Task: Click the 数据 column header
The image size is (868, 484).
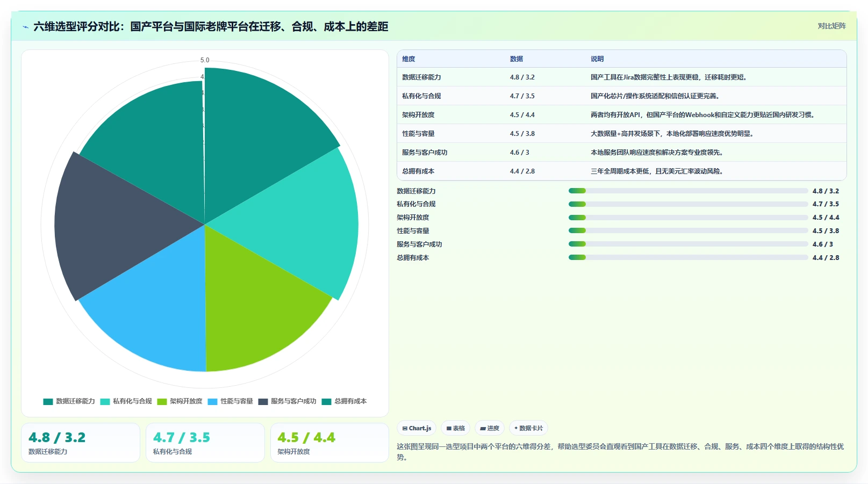Action: [517, 59]
